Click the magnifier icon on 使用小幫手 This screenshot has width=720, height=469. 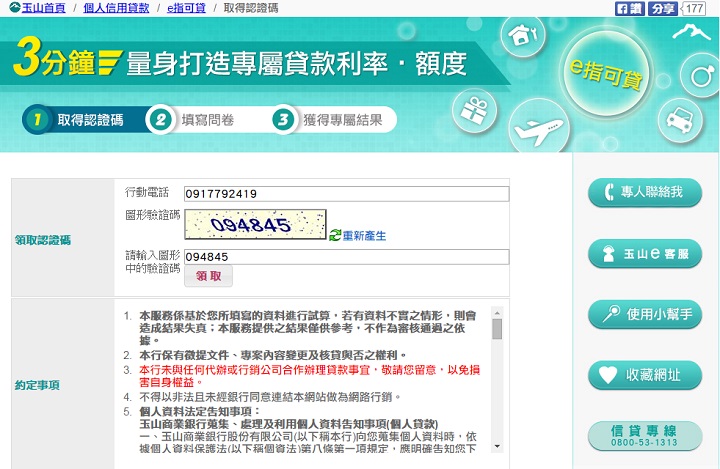click(x=611, y=314)
